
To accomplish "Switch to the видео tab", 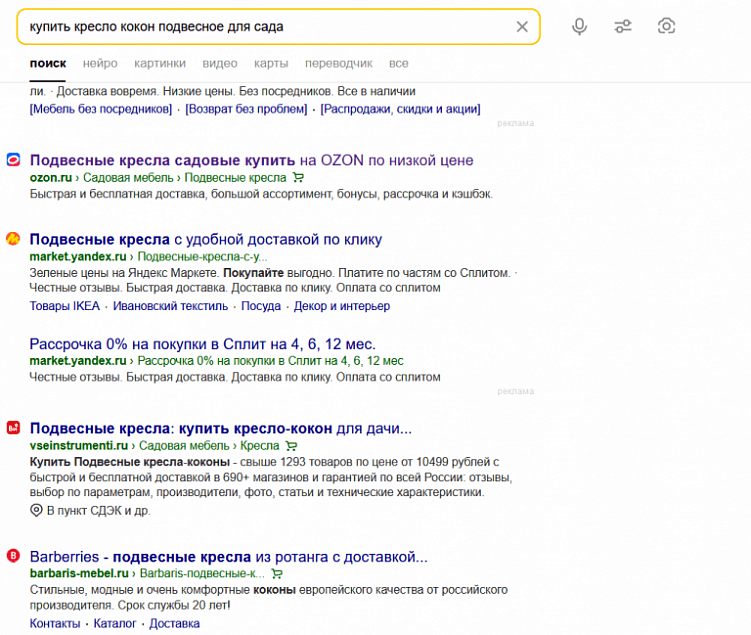I will pos(220,63).
